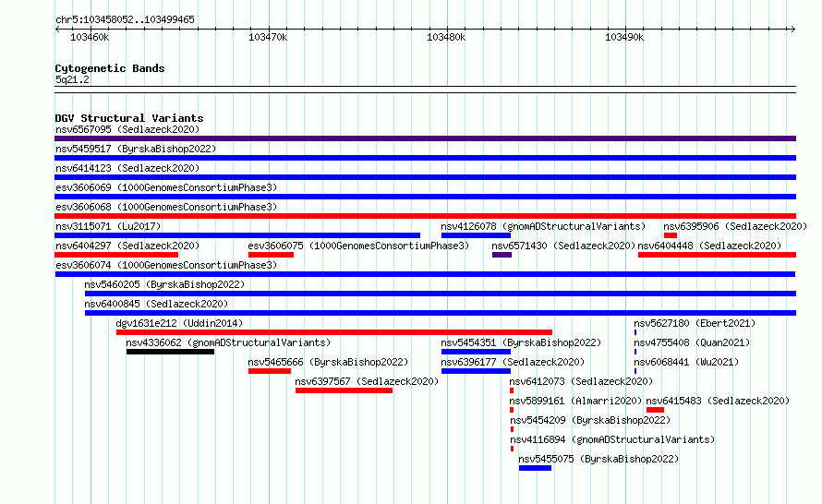The image size is (822, 504).
Task: Open nsv5465666 (ByrskaBishop2022) label
Action: pos(328,362)
